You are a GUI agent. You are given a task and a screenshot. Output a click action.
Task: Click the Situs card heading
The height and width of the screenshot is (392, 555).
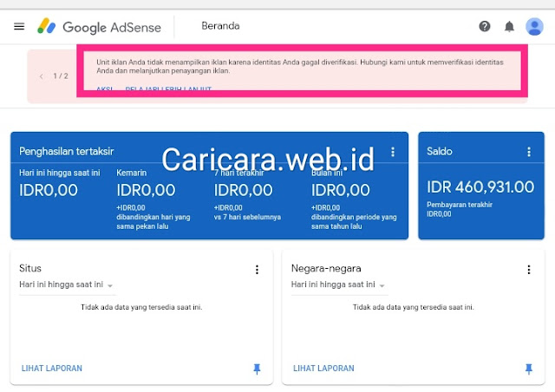point(30,268)
